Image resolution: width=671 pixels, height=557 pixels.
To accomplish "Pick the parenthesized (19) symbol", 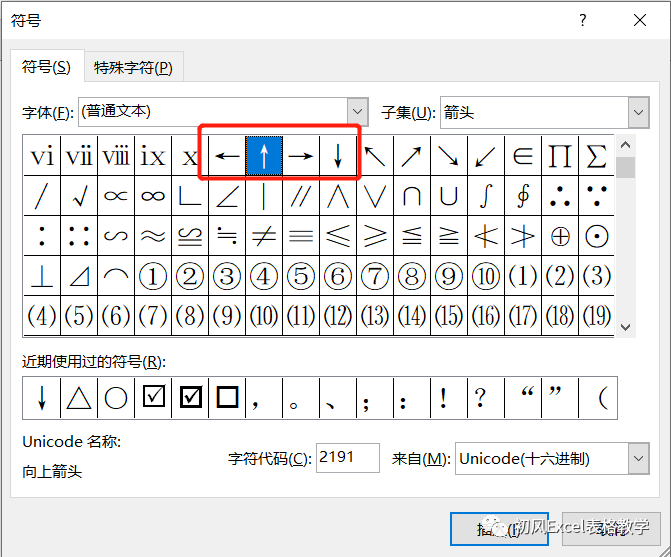I will 597,316.
